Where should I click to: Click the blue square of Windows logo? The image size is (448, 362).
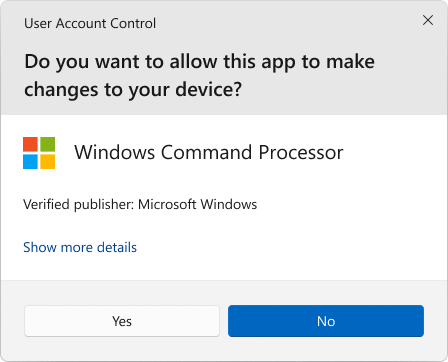click(x=30, y=162)
